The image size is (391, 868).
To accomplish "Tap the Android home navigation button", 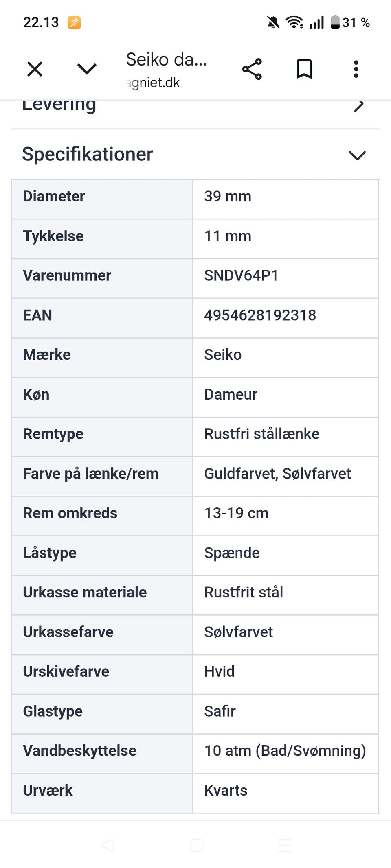I will pos(196,845).
